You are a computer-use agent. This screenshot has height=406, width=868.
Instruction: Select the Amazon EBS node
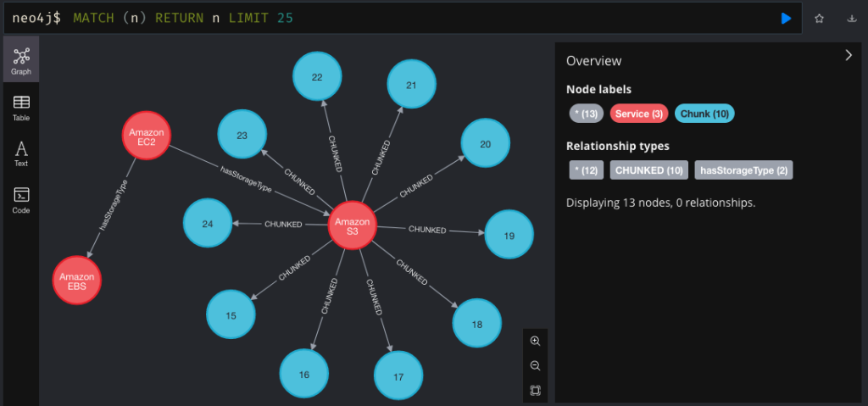[x=77, y=280]
